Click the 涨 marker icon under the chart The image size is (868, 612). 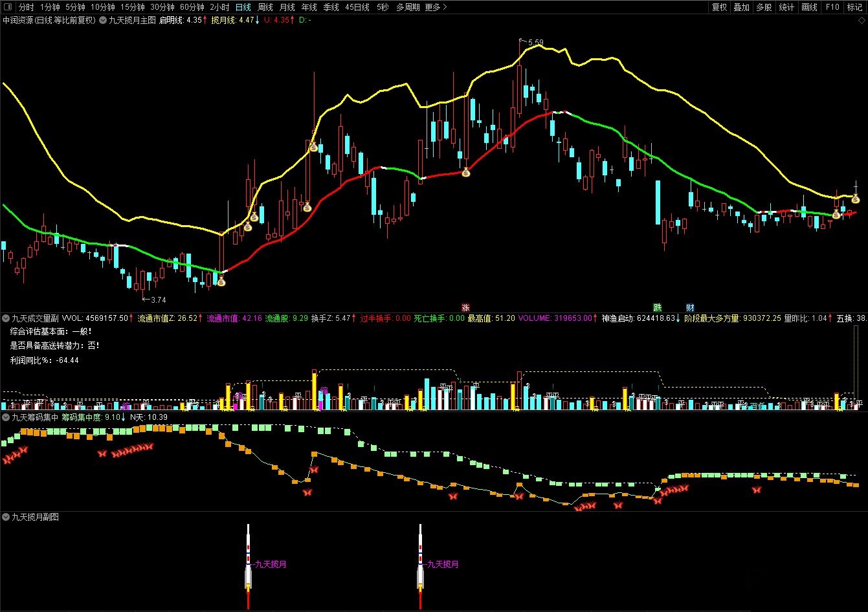pyautogui.click(x=464, y=307)
